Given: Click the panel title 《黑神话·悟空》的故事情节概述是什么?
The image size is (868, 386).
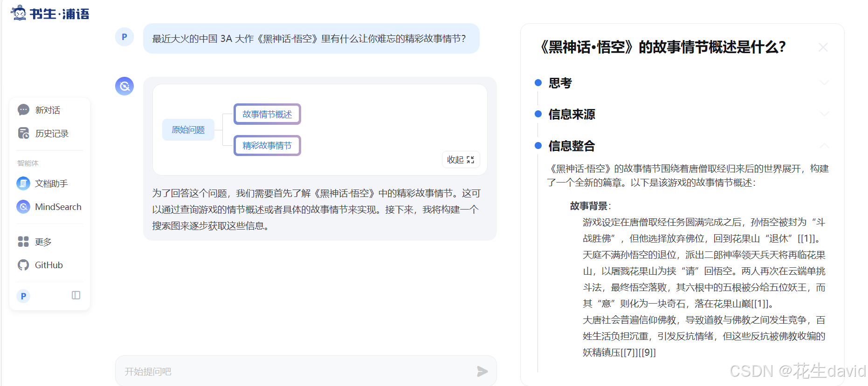Looking at the screenshot, I should 662,47.
